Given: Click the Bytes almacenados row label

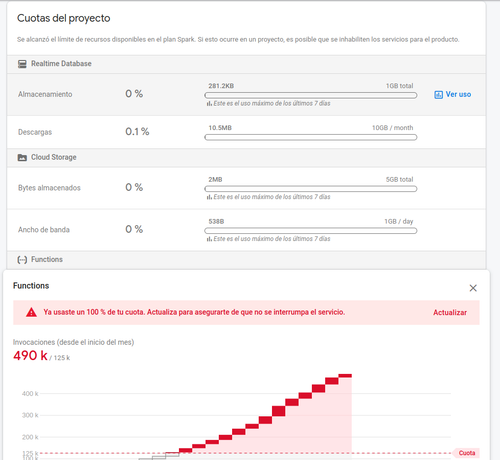Looking at the screenshot, I should 49,188.
